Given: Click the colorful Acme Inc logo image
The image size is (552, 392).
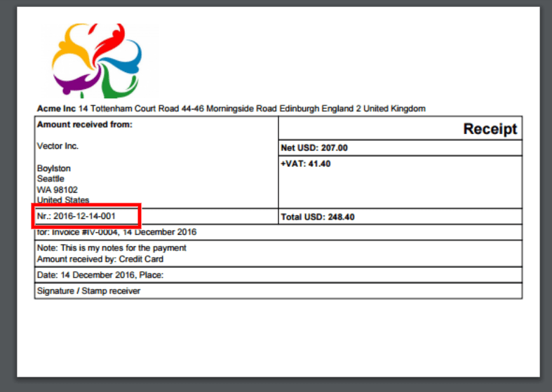Looking at the screenshot, I should 97,60.
